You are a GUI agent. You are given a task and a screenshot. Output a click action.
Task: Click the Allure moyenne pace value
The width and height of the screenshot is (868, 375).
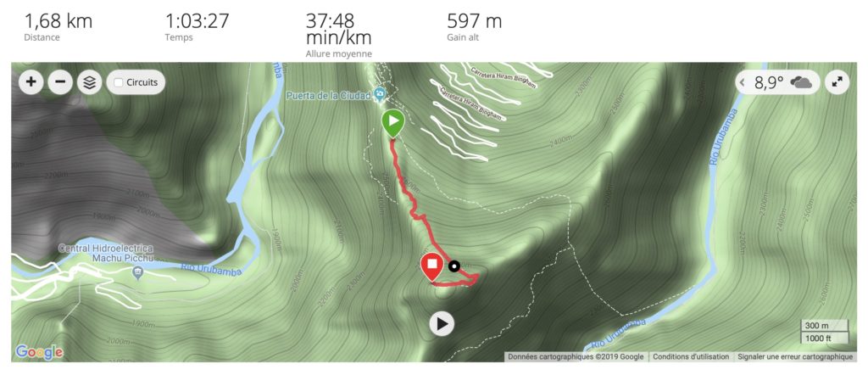[338, 30]
